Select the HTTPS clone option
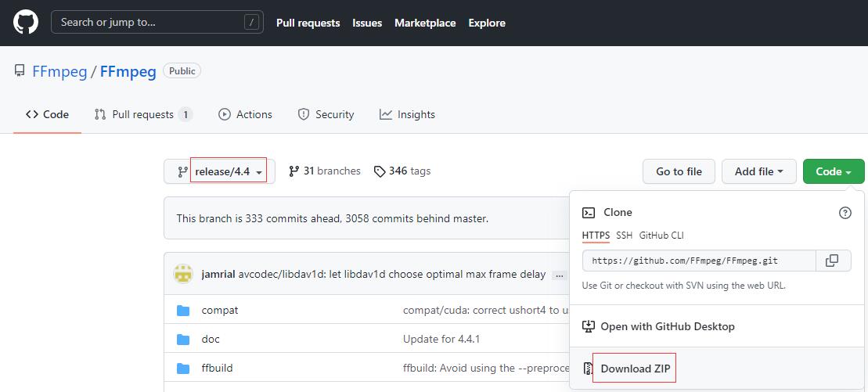 [596, 236]
